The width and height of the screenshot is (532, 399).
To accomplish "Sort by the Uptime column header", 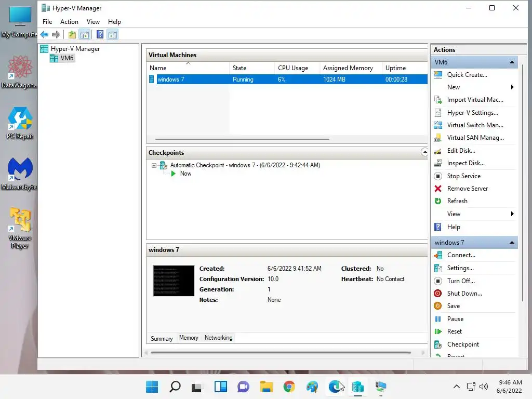I will pyautogui.click(x=405, y=68).
